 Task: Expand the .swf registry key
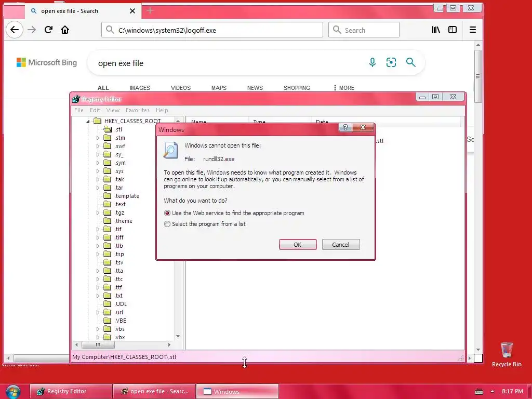98,146
